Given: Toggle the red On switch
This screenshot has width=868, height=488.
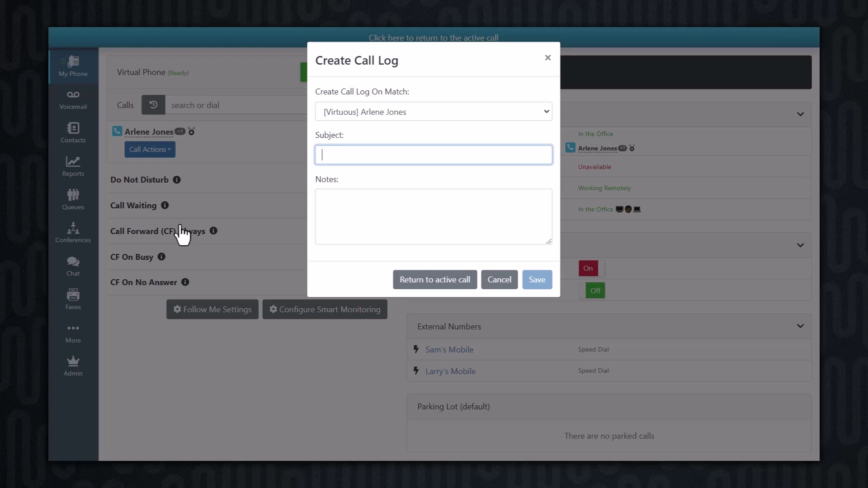Looking at the screenshot, I should point(588,268).
